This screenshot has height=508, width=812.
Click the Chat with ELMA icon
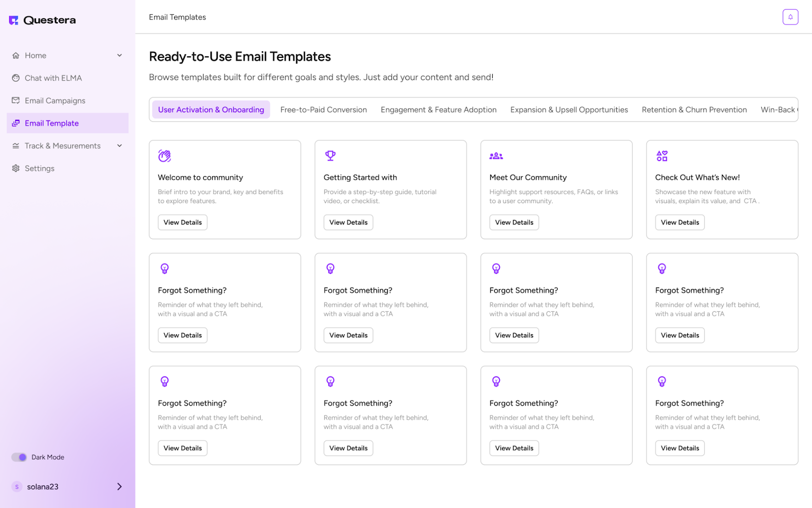16,78
